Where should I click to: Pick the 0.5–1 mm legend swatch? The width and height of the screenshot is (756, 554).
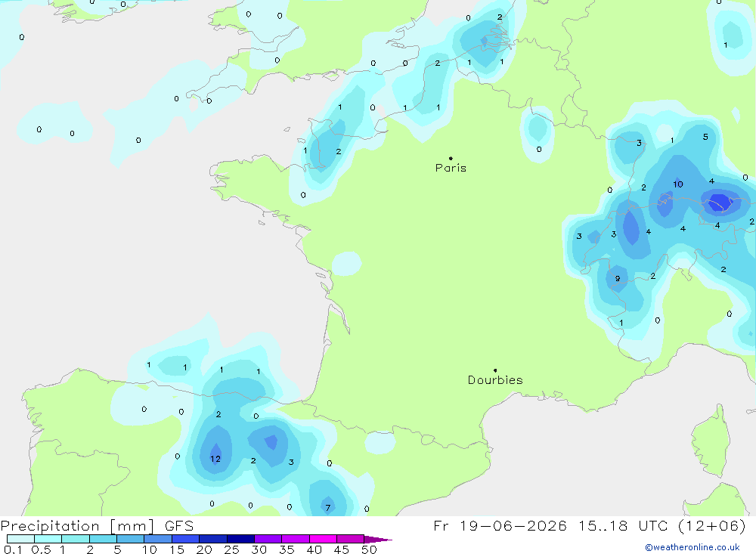pyautogui.click(x=48, y=539)
